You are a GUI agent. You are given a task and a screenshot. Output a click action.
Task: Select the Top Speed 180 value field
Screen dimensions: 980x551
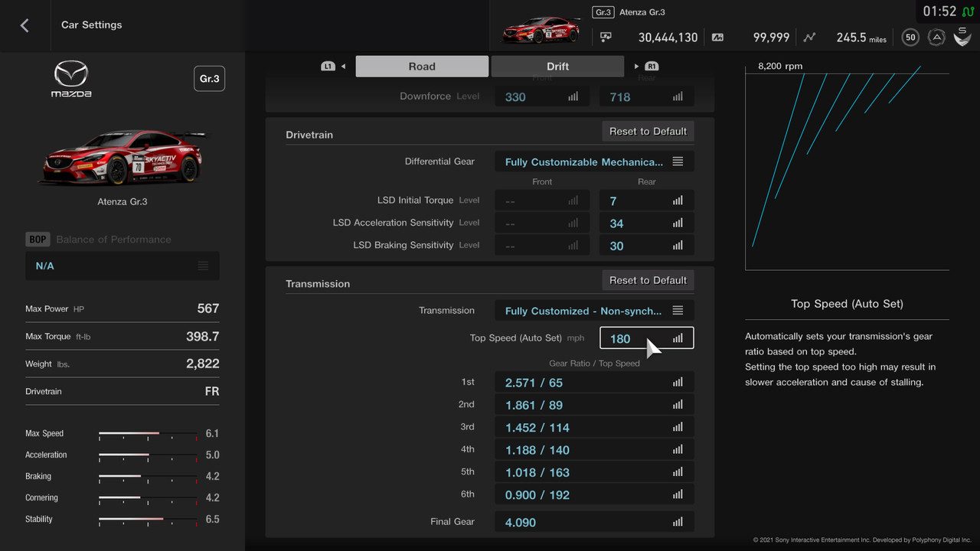coord(647,338)
